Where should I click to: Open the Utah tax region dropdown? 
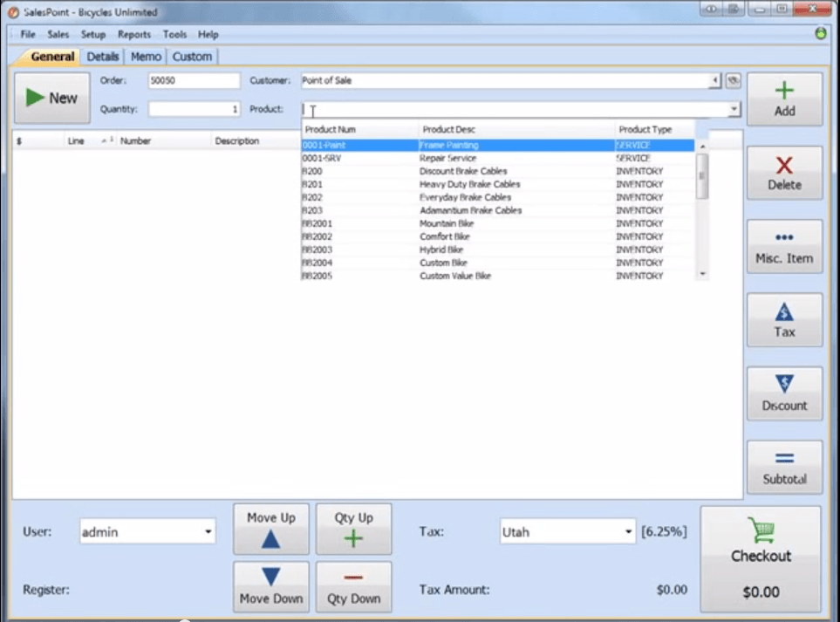tap(629, 530)
